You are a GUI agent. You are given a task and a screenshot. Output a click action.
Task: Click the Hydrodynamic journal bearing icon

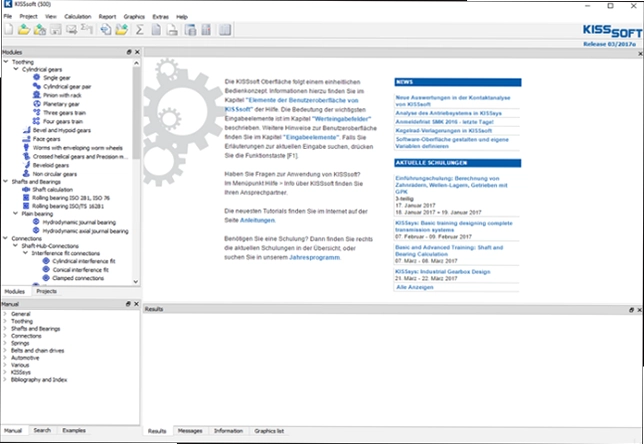click(x=36, y=222)
